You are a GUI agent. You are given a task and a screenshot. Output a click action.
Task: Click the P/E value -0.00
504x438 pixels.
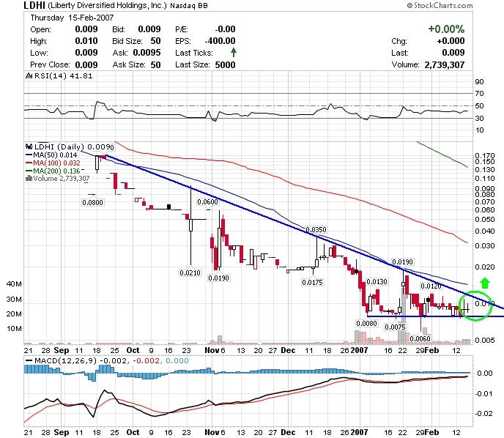click(226, 29)
